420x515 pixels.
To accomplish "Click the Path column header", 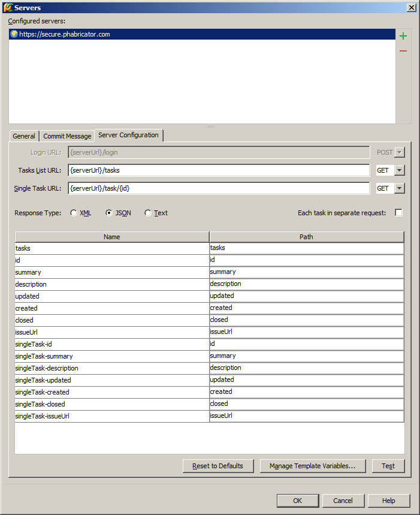I will point(307,237).
